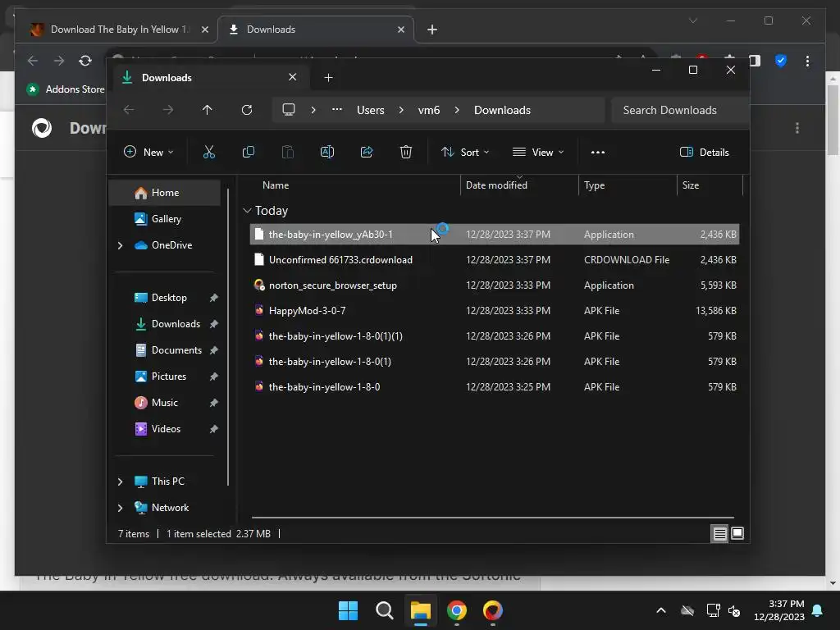This screenshot has width=840, height=630.
Task: Open Videos quick access folder
Action: [166, 428]
